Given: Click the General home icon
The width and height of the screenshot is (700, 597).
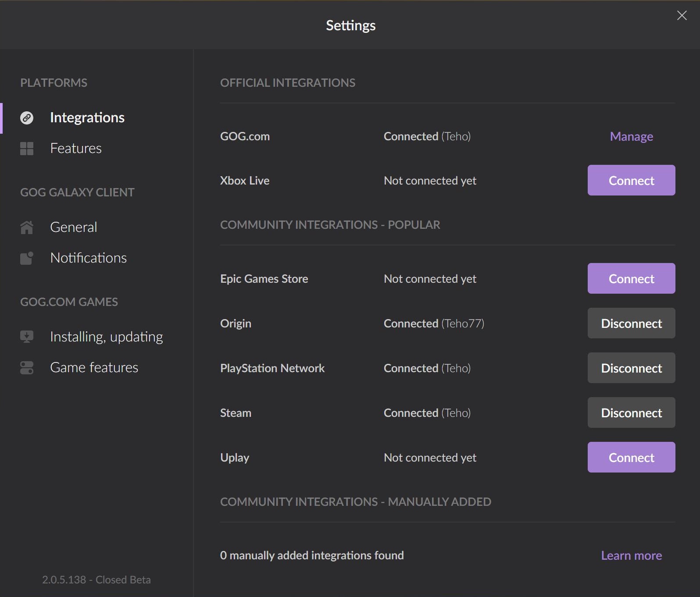Looking at the screenshot, I should [x=27, y=227].
